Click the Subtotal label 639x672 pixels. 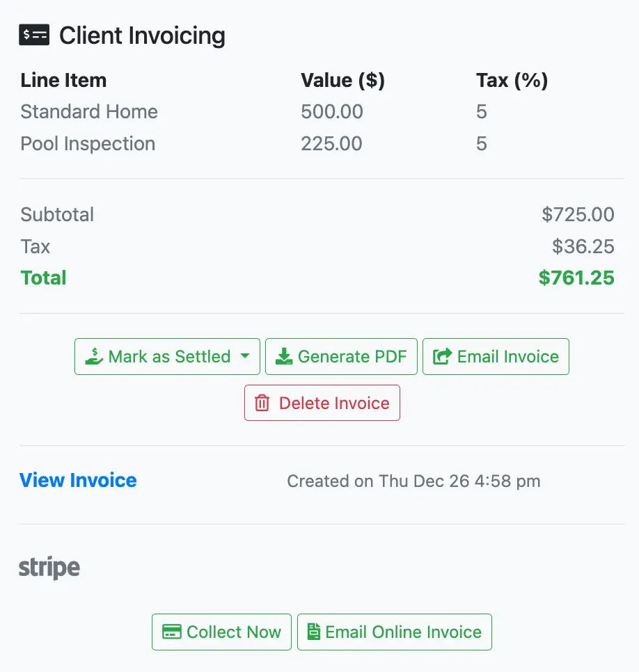point(57,214)
